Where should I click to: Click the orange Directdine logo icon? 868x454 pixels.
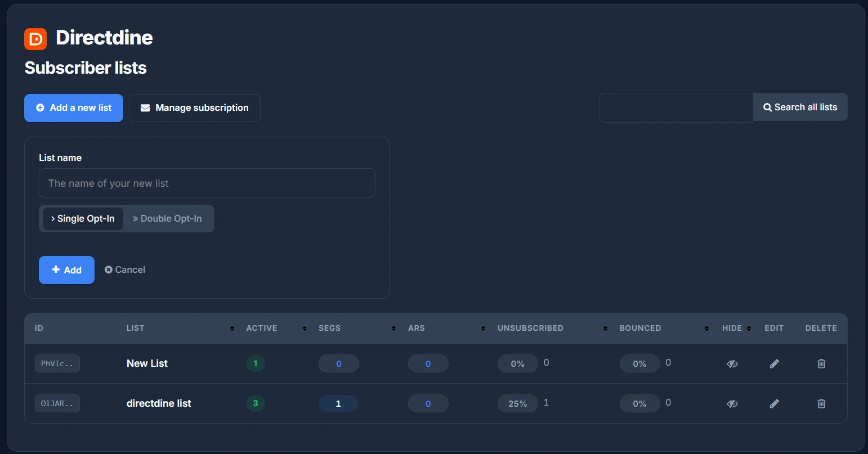point(35,39)
